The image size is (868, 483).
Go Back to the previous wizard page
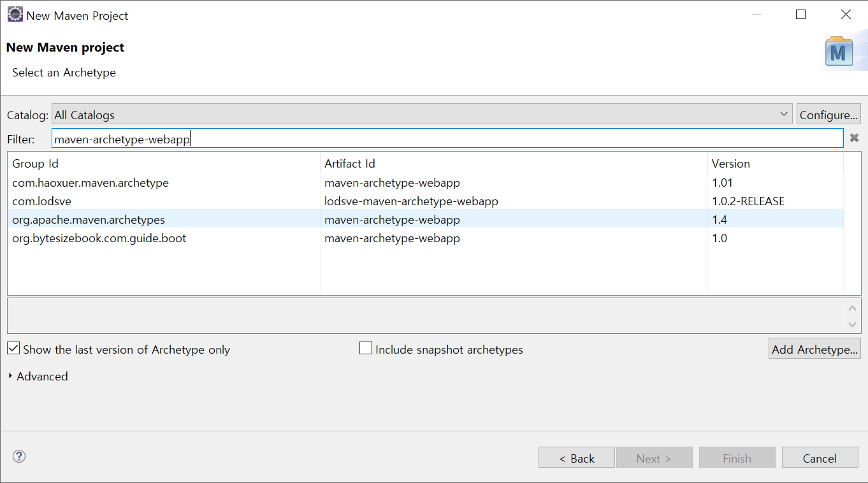click(577, 458)
